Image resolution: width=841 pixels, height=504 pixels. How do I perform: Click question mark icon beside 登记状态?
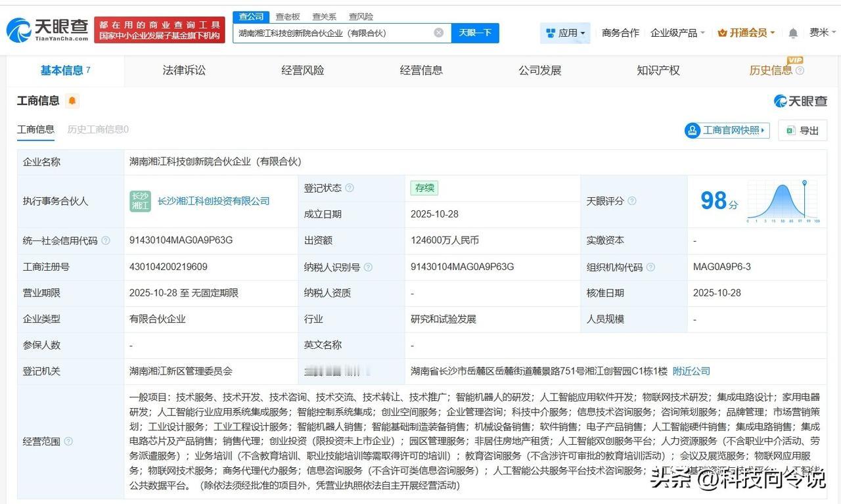click(349, 187)
